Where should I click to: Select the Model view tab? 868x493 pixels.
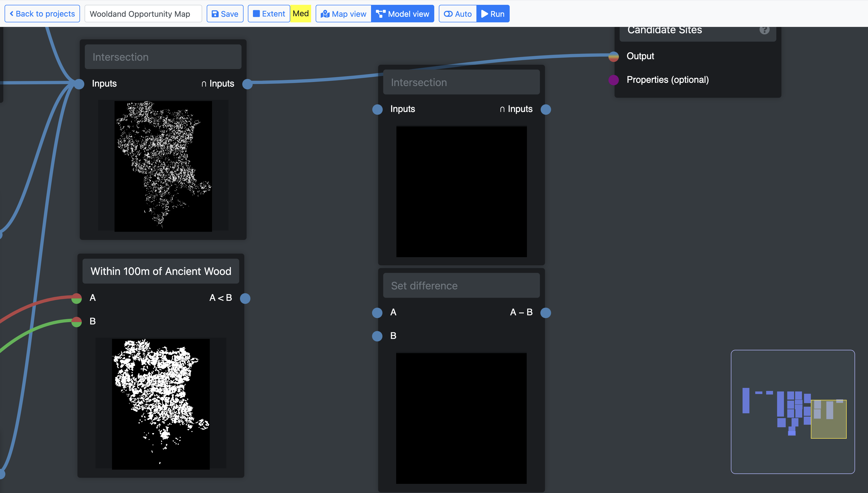[403, 14]
